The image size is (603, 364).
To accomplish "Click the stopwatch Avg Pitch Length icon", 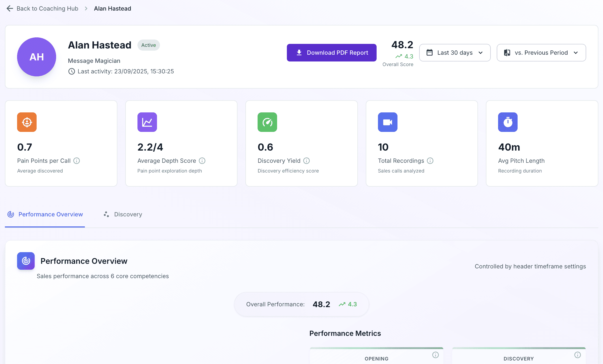I will [508, 122].
